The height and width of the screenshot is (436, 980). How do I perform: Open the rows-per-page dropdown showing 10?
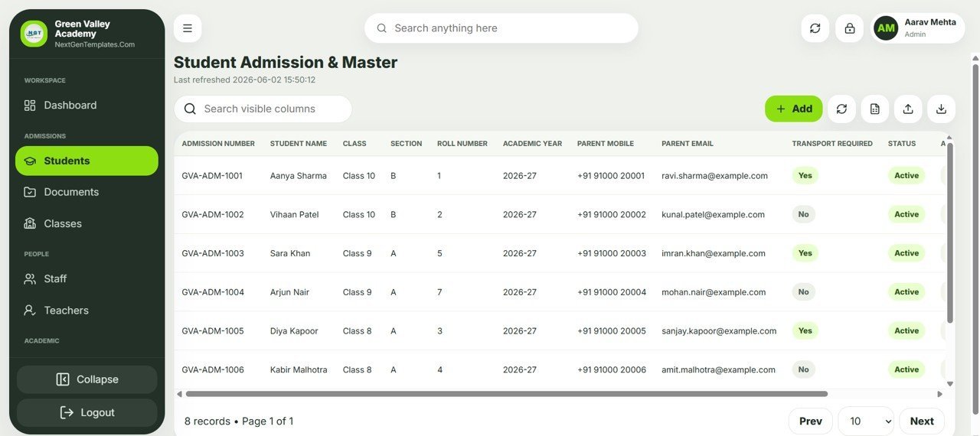coord(866,421)
